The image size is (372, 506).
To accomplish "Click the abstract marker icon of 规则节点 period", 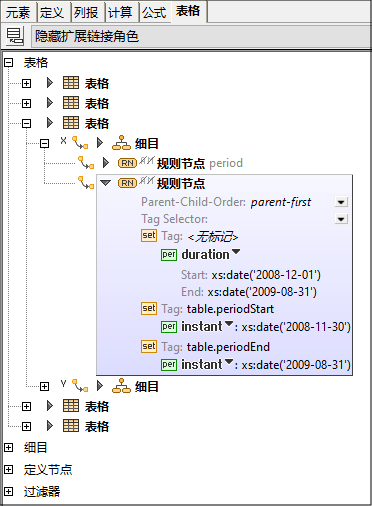I will [x=147, y=161].
